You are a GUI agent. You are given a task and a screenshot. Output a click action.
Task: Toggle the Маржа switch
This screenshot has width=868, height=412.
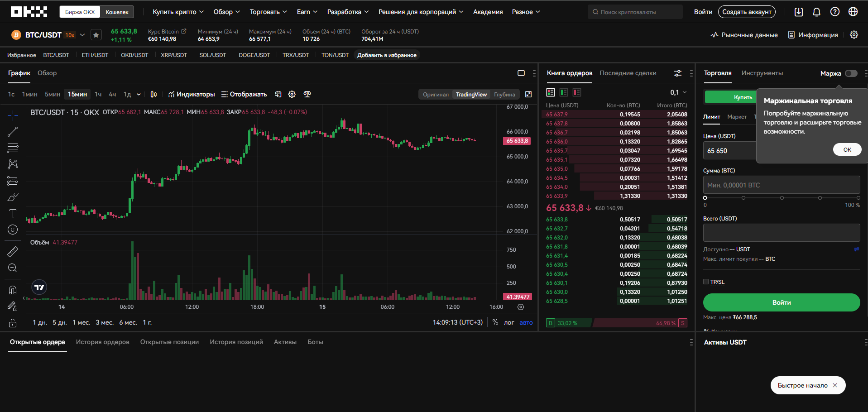coord(851,73)
